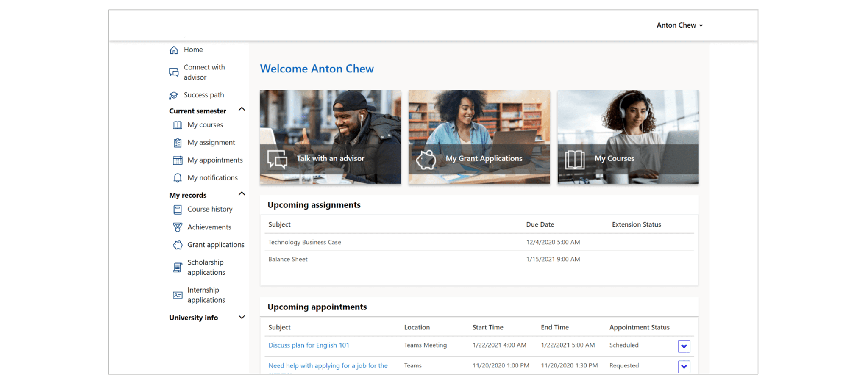Click the Success path graduation cap icon

(x=174, y=95)
